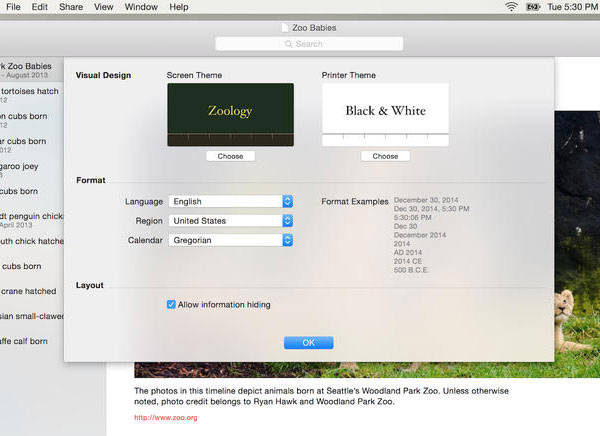600x436 pixels.
Task: Click the 'AD 2014' format example
Action: click(x=408, y=252)
